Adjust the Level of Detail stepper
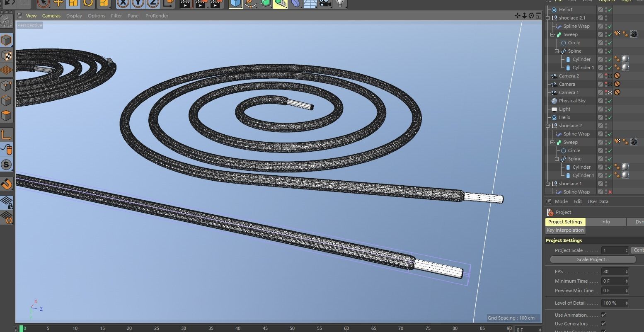This screenshot has width=644, height=332. (x=627, y=303)
